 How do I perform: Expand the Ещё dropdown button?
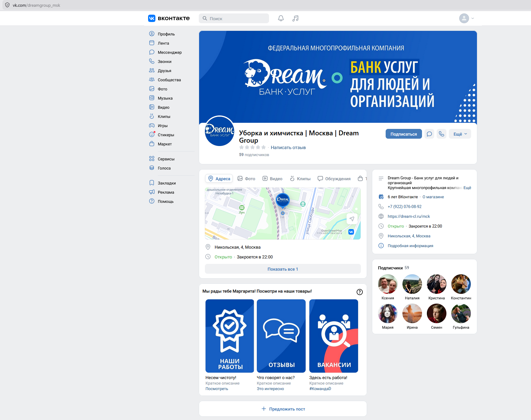click(x=460, y=134)
